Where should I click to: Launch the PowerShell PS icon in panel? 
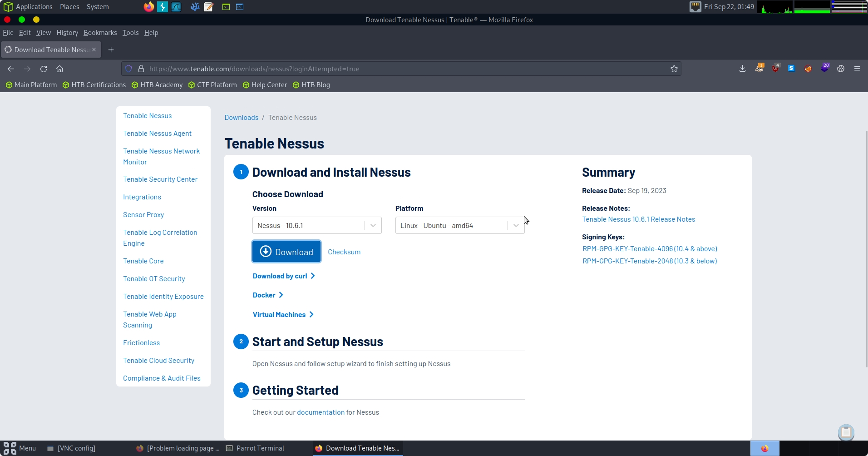[x=240, y=7]
